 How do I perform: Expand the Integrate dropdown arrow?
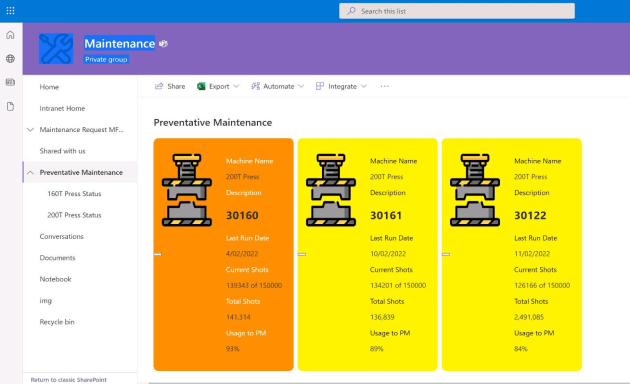tap(364, 86)
